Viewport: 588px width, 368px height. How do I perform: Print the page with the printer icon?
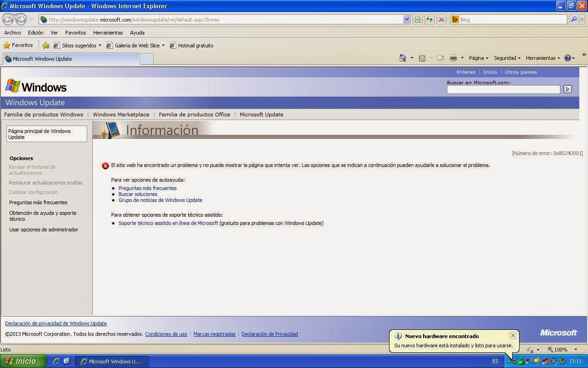click(x=453, y=58)
